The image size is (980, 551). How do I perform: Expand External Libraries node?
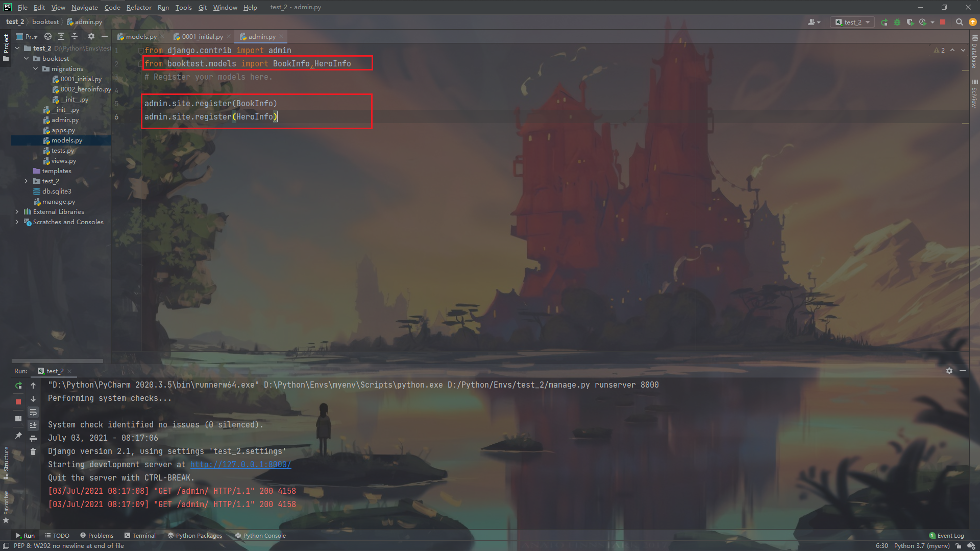tap(17, 212)
